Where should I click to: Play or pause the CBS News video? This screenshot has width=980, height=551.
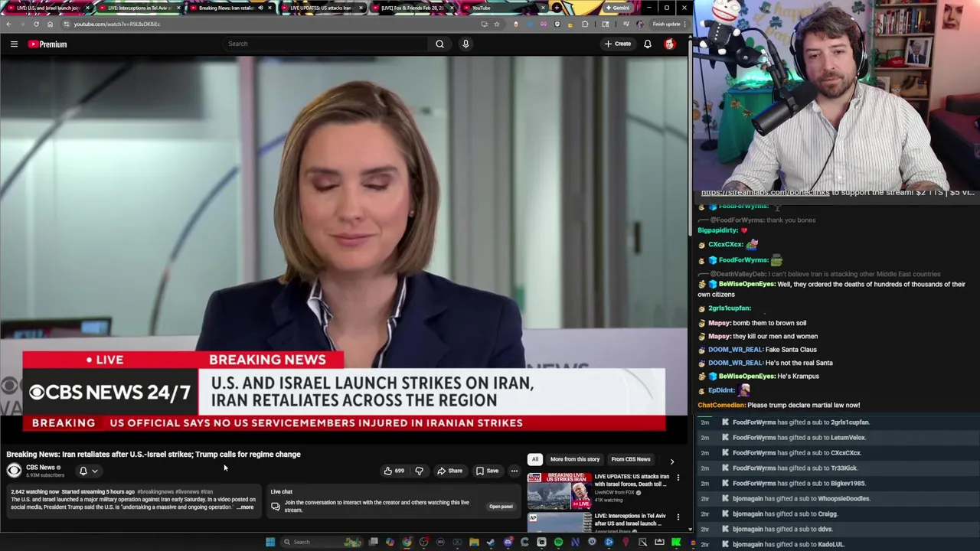click(344, 249)
